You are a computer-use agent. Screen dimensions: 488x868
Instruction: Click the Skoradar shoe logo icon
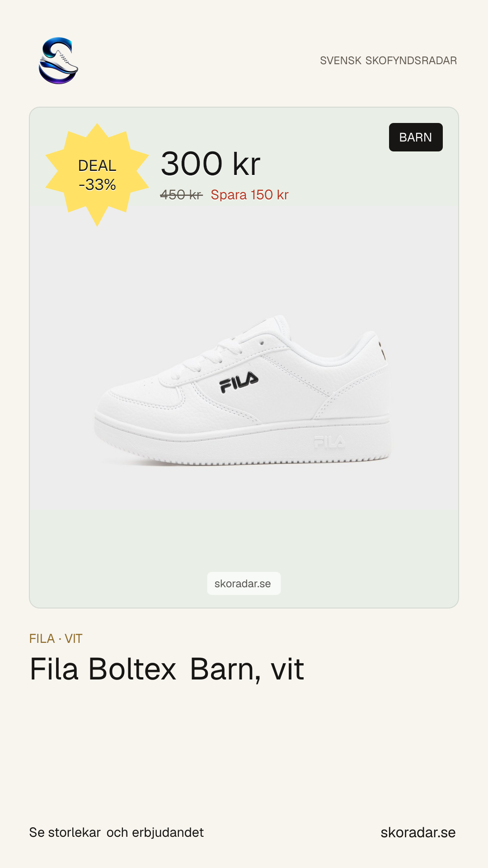[58, 61]
